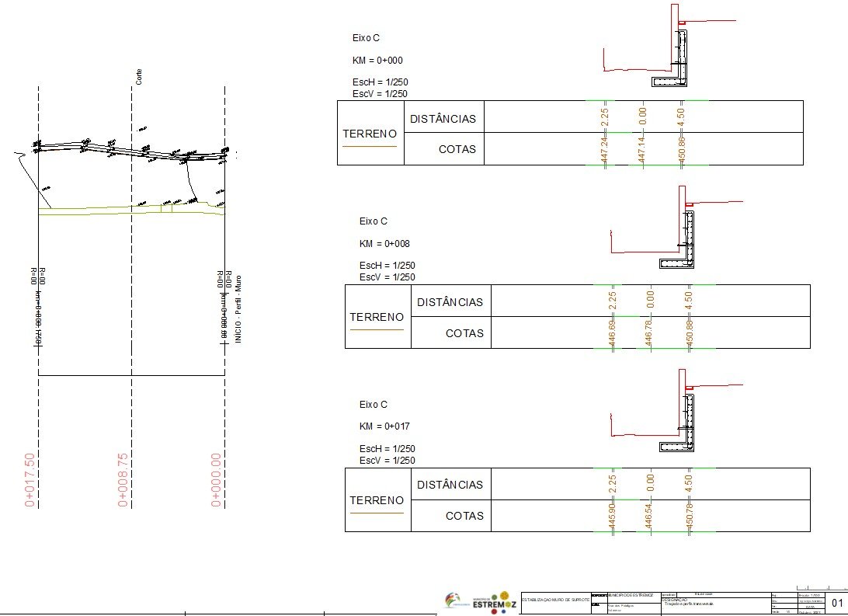Click the COTAS cell in the bottom table

464,516
